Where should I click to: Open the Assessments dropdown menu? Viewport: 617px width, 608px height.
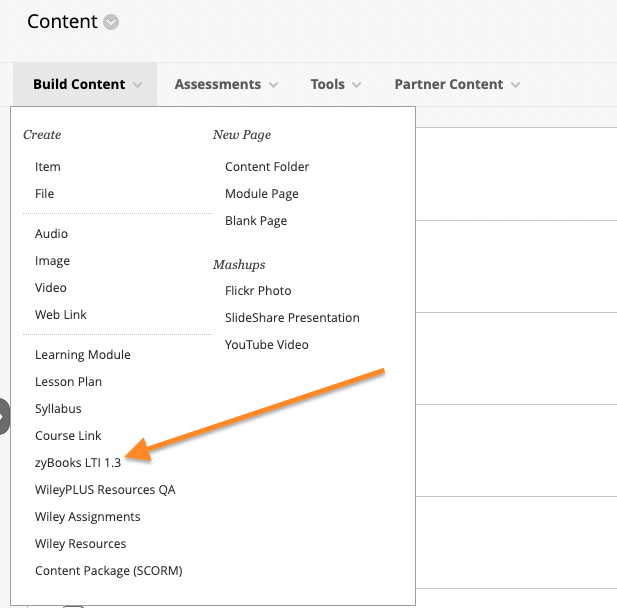[226, 84]
